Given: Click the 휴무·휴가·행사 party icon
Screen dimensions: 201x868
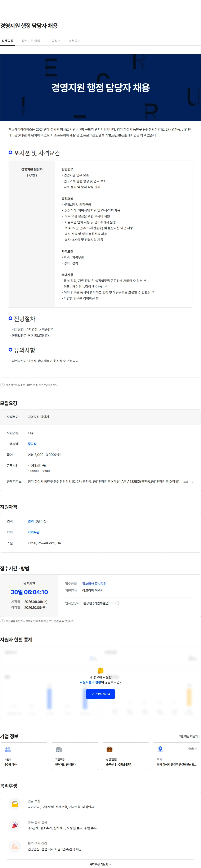Looking at the screenshot, I should point(15,825).
